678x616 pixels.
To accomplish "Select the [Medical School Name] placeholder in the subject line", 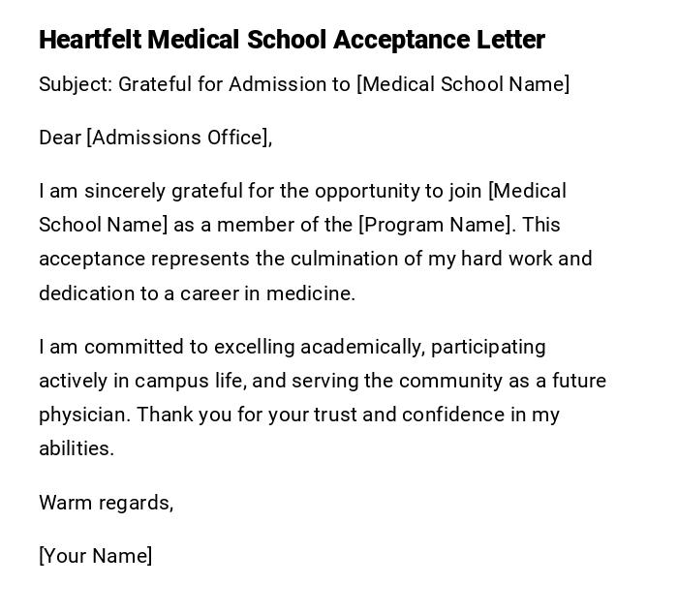I will tap(463, 84).
